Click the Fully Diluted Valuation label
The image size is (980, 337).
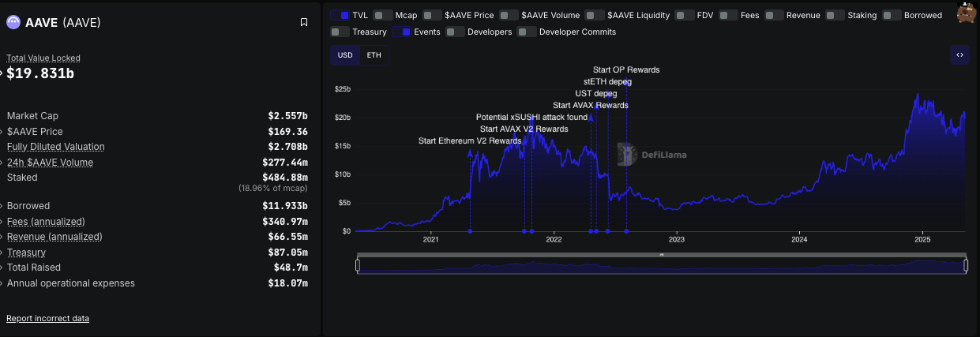55,147
